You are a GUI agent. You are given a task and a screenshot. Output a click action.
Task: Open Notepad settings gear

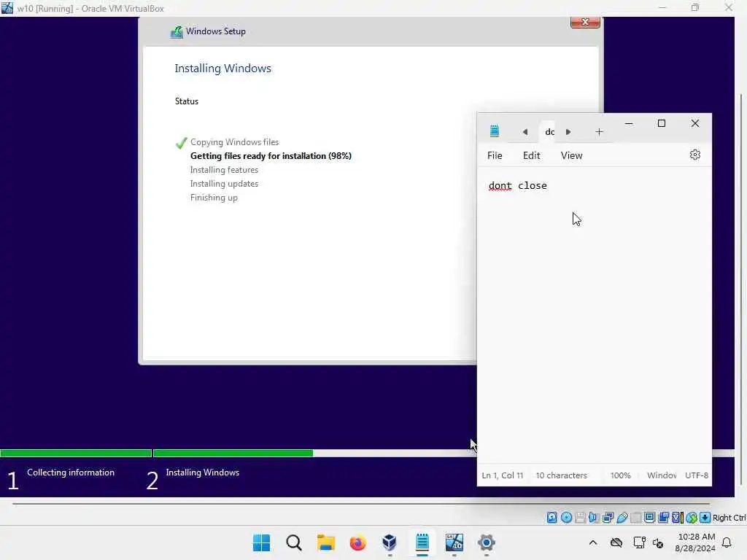pos(695,155)
